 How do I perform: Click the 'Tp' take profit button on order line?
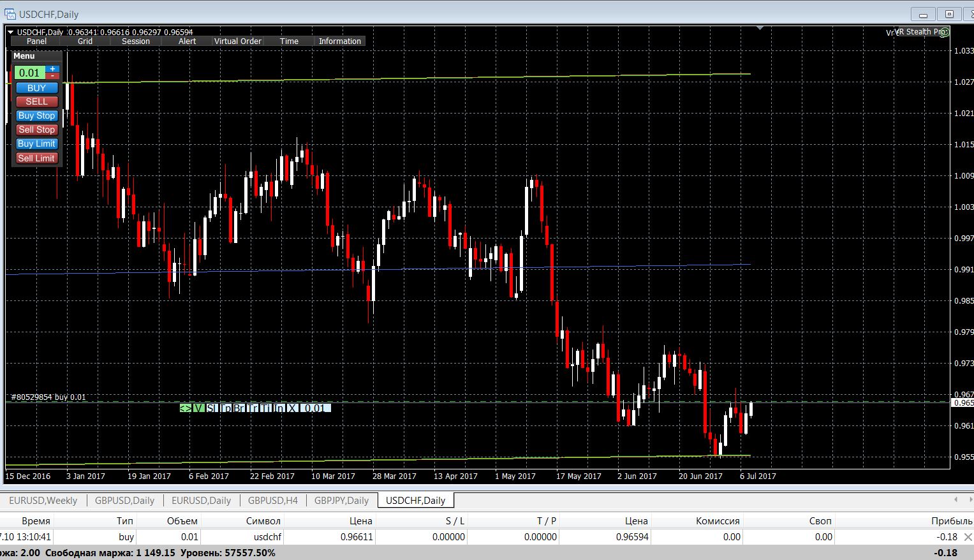226,408
